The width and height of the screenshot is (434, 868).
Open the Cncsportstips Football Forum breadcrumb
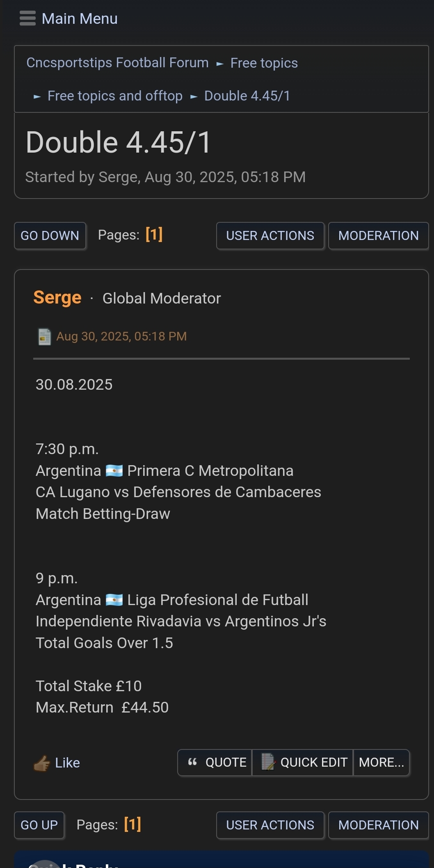point(117,63)
